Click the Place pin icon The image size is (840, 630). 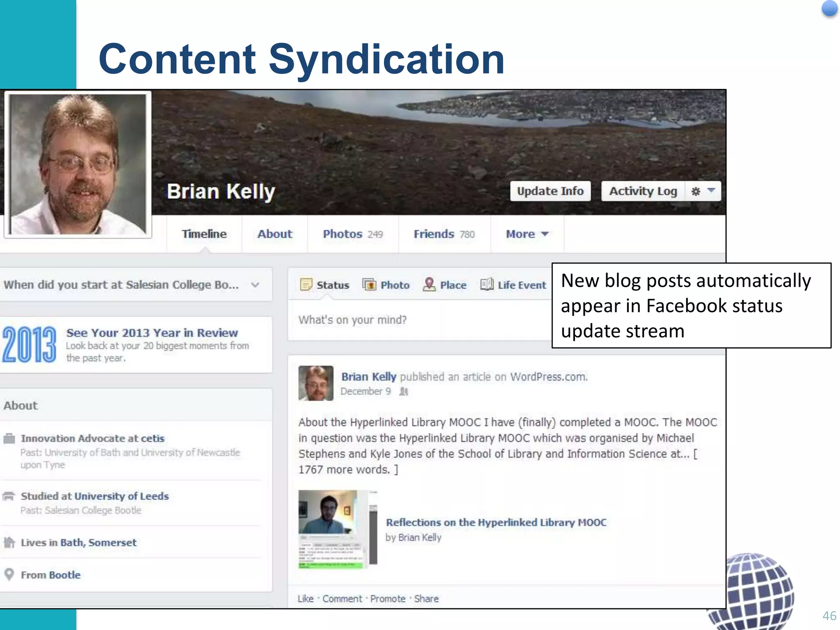point(429,284)
